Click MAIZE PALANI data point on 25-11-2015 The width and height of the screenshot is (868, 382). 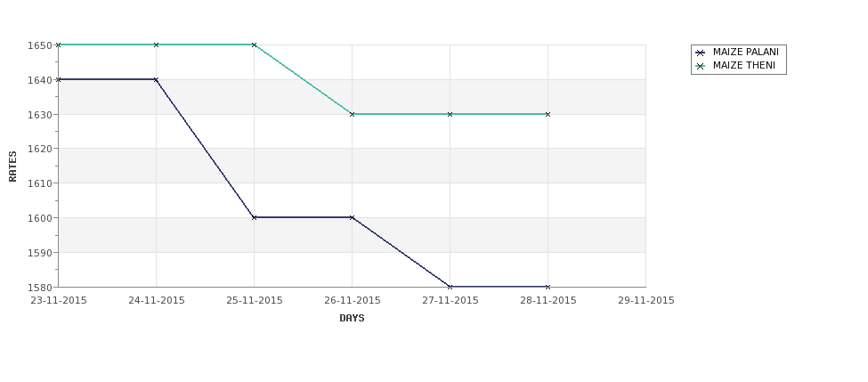click(254, 217)
